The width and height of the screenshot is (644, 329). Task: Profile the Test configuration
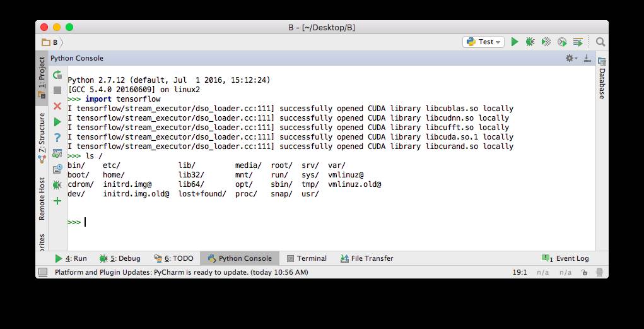point(562,42)
